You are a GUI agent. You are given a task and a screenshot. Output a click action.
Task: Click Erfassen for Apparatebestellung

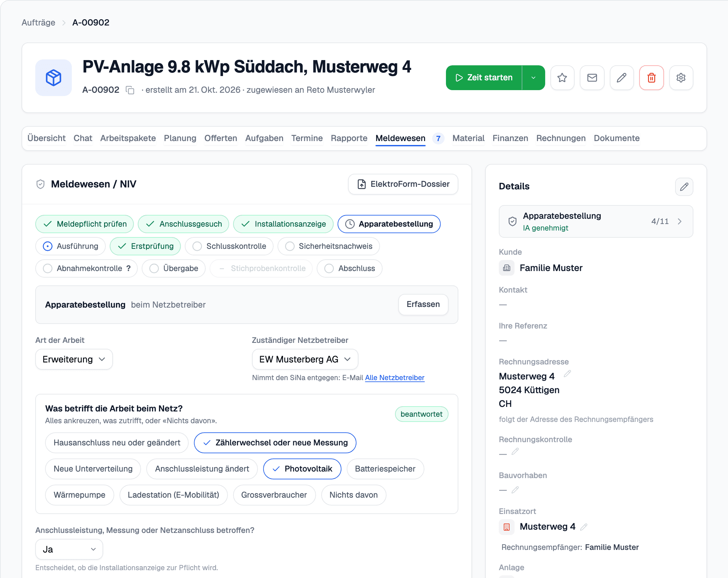[423, 304]
